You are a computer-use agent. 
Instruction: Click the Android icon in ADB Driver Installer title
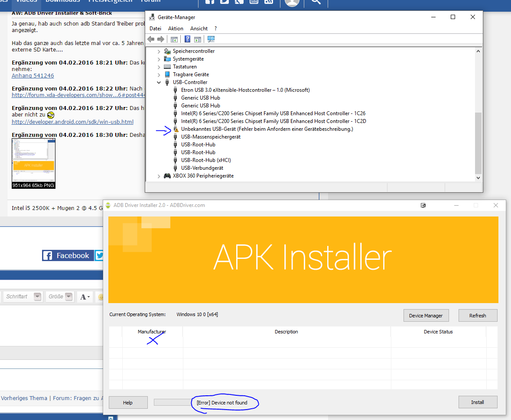[108, 205]
